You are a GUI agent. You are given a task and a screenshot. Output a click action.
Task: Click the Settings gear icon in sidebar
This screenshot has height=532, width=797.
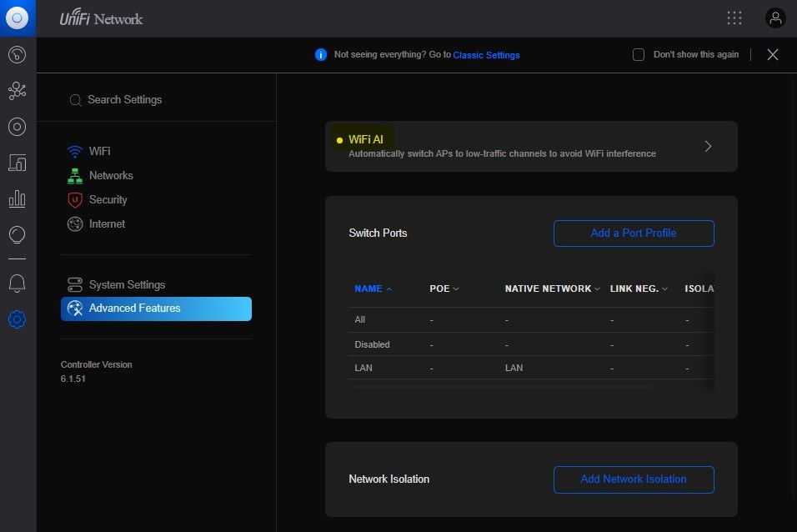pyautogui.click(x=18, y=319)
